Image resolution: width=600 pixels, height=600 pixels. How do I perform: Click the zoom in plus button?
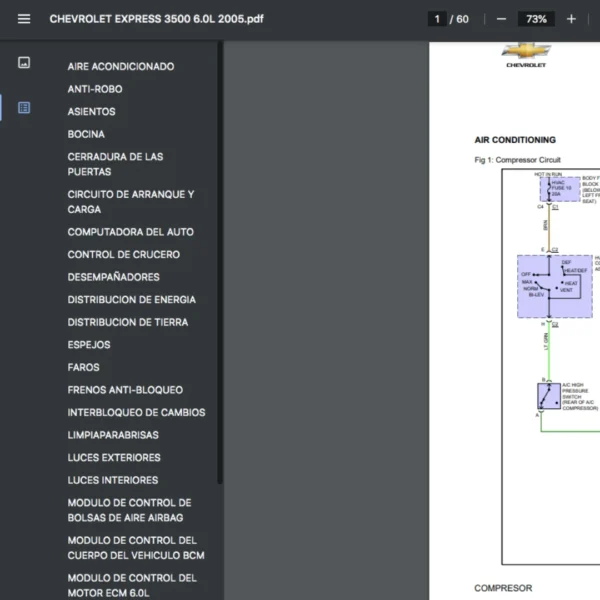pos(571,19)
